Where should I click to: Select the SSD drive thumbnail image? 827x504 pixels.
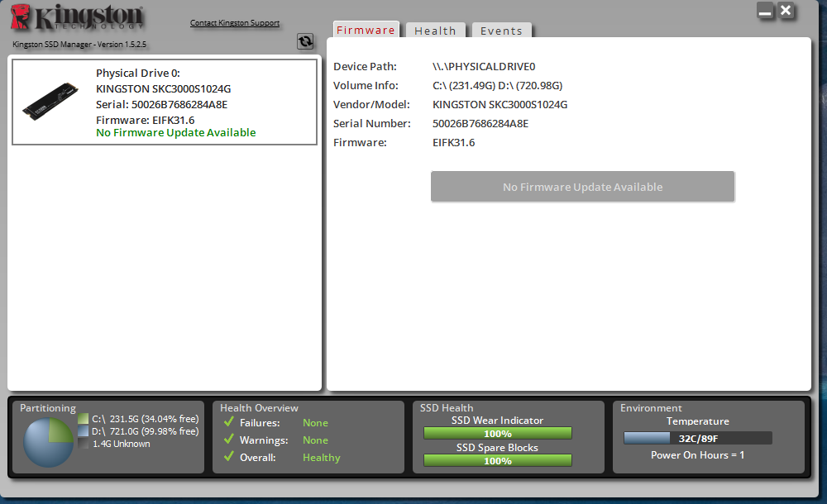50,102
